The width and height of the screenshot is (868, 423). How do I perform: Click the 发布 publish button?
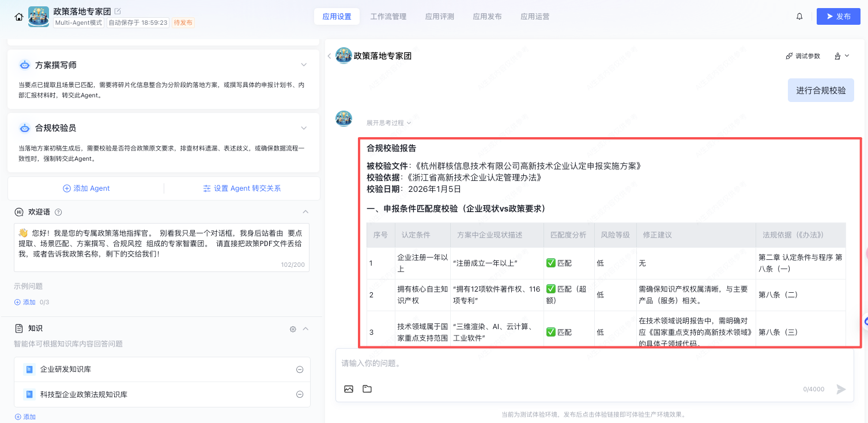tap(838, 17)
